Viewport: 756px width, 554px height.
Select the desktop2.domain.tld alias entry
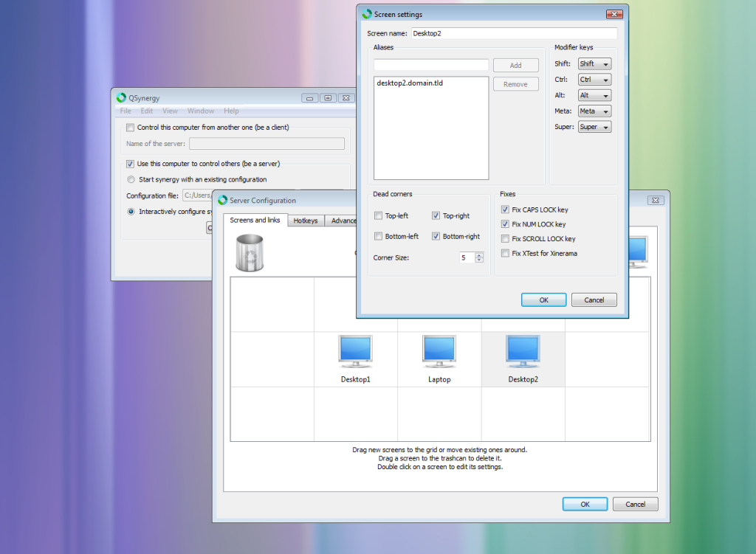pyautogui.click(x=410, y=83)
